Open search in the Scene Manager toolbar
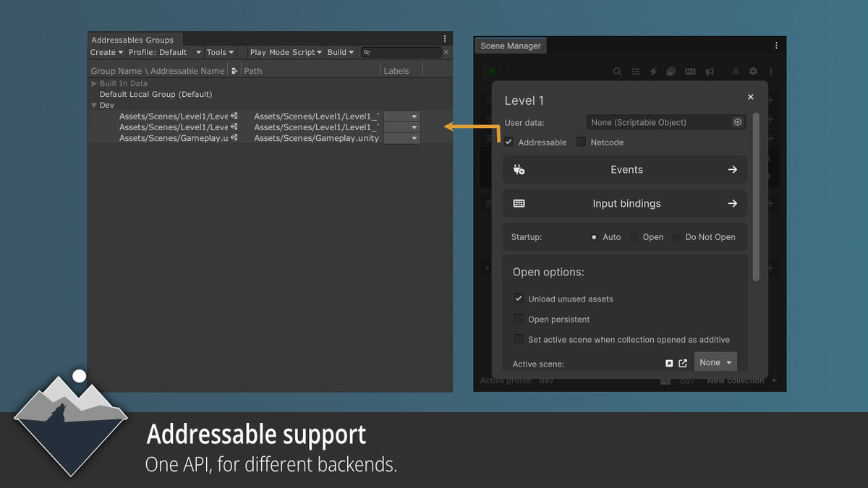Image resolution: width=868 pixels, height=488 pixels. tap(617, 70)
